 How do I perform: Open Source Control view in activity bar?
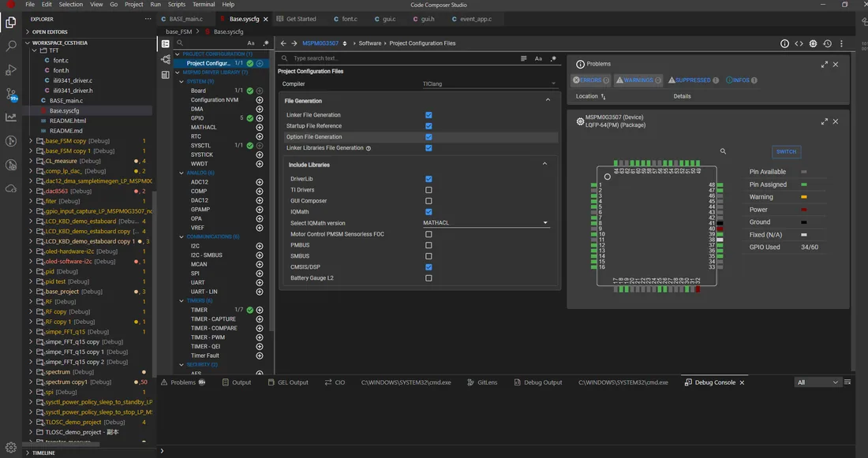10,94
